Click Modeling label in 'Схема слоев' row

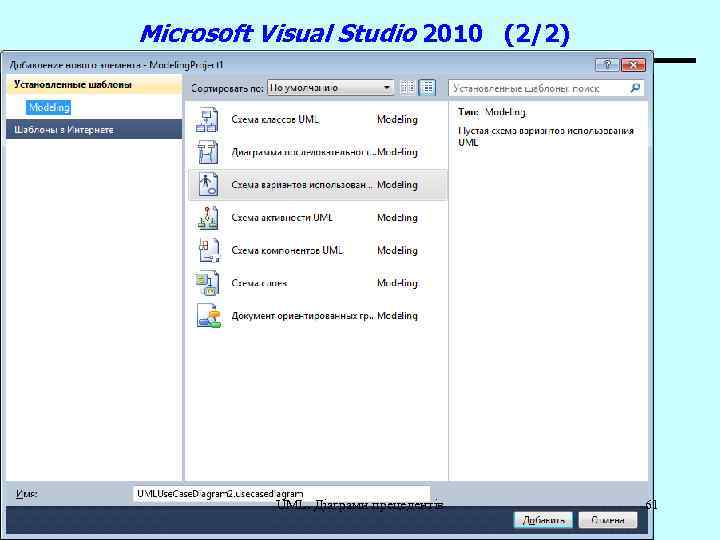point(397,283)
